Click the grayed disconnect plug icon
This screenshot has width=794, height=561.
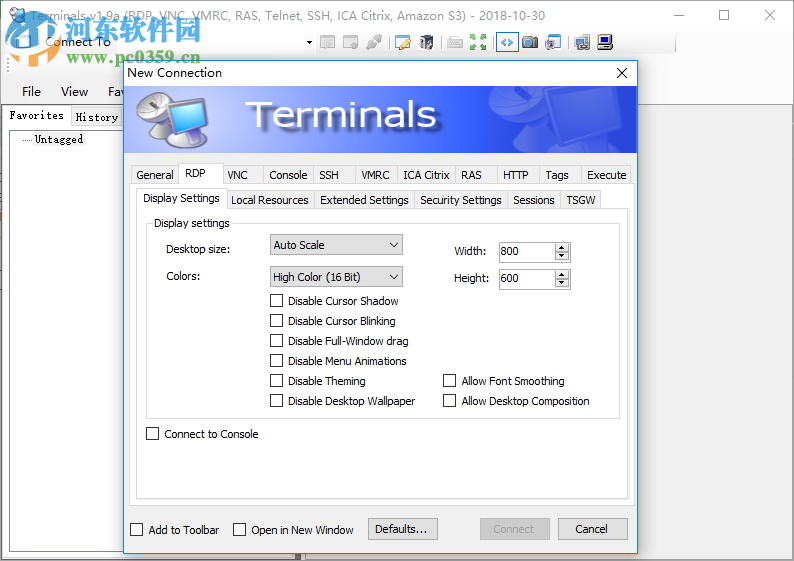point(374,43)
